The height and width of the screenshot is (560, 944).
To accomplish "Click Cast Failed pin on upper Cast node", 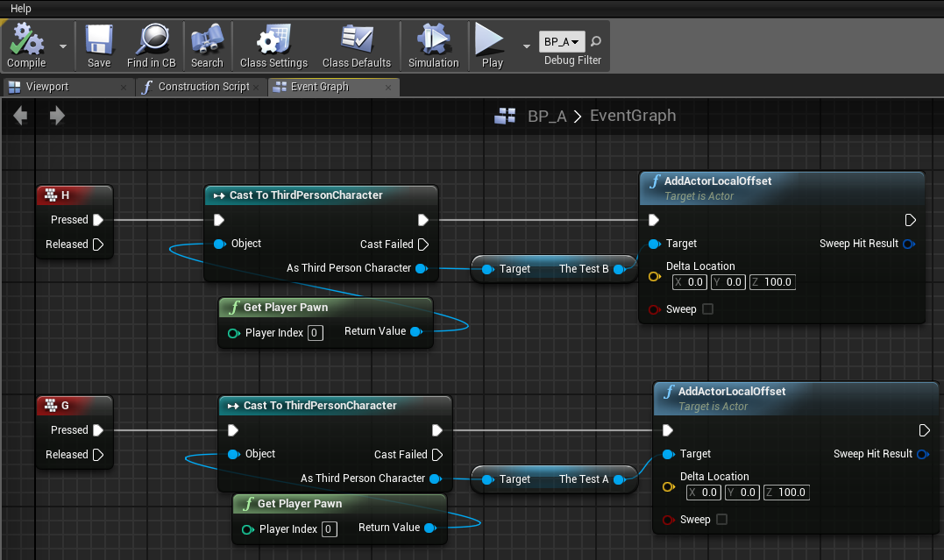I will click(423, 245).
